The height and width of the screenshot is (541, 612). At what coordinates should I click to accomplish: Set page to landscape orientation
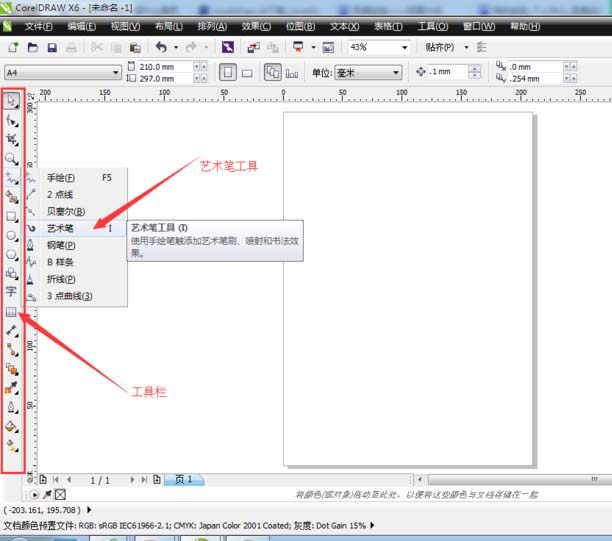(x=247, y=73)
